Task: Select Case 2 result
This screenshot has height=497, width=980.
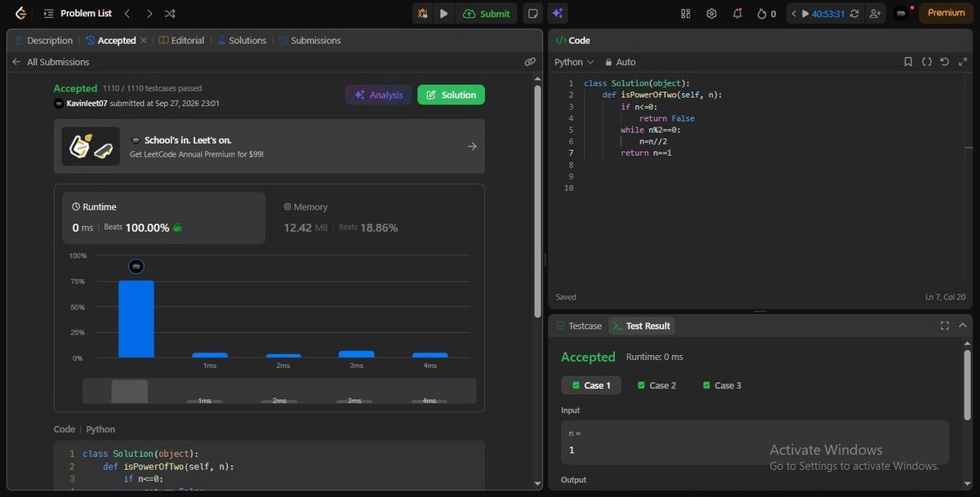Action: pyautogui.click(x=657, y=385)
